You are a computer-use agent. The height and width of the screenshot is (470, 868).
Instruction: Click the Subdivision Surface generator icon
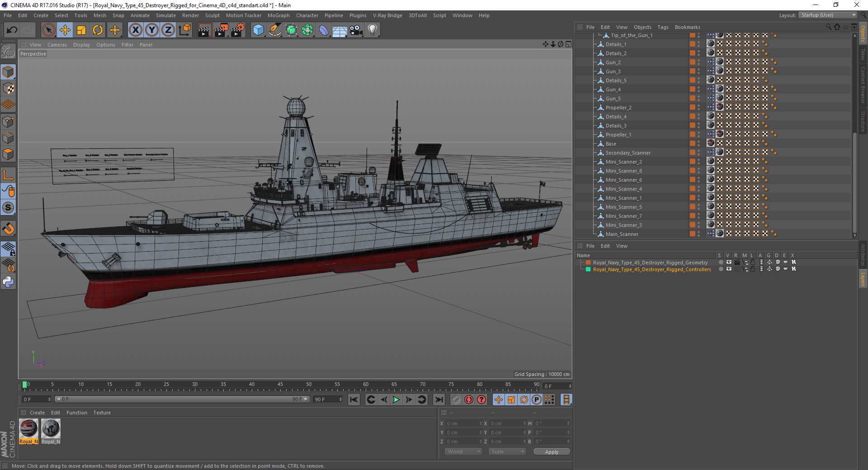click(x=291, y=30)
